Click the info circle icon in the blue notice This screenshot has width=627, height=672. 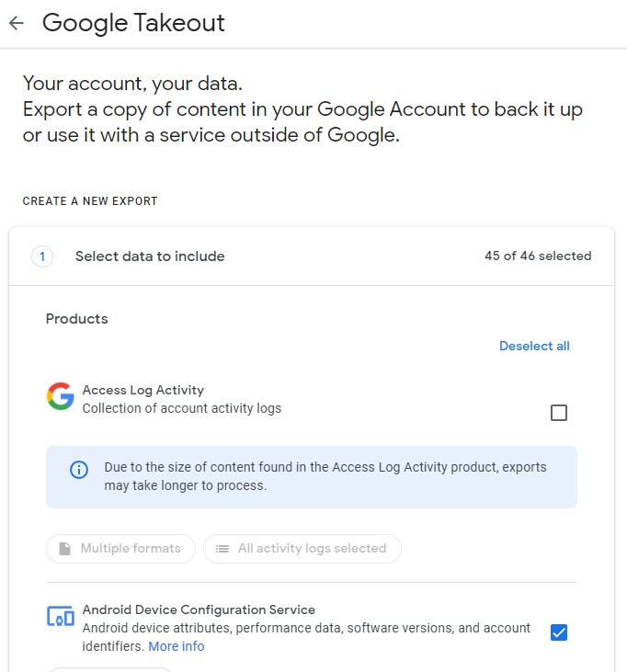79,470
